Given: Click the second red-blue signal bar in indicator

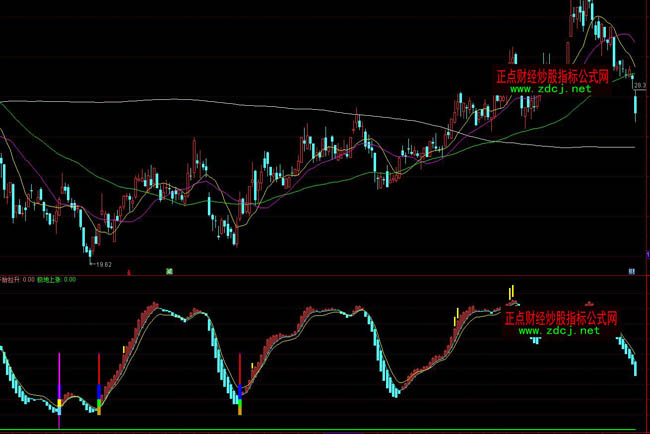Looking at the screenshot, I should [240, 375].
